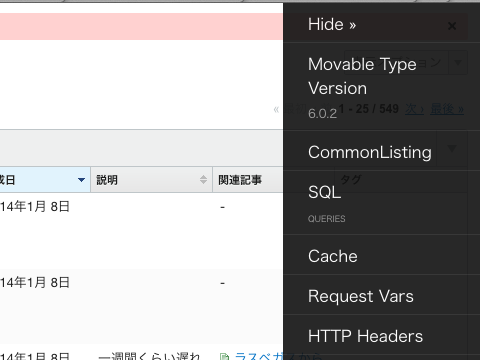
Task: Click the entry document icon beside ラスベガ
Action: coord(225,357)
